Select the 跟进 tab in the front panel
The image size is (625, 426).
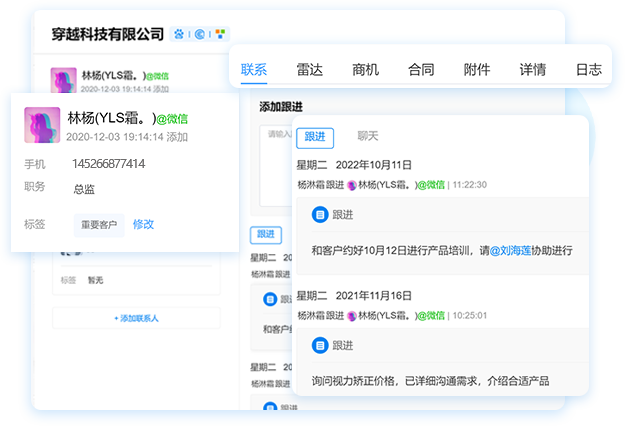(315, 137)
